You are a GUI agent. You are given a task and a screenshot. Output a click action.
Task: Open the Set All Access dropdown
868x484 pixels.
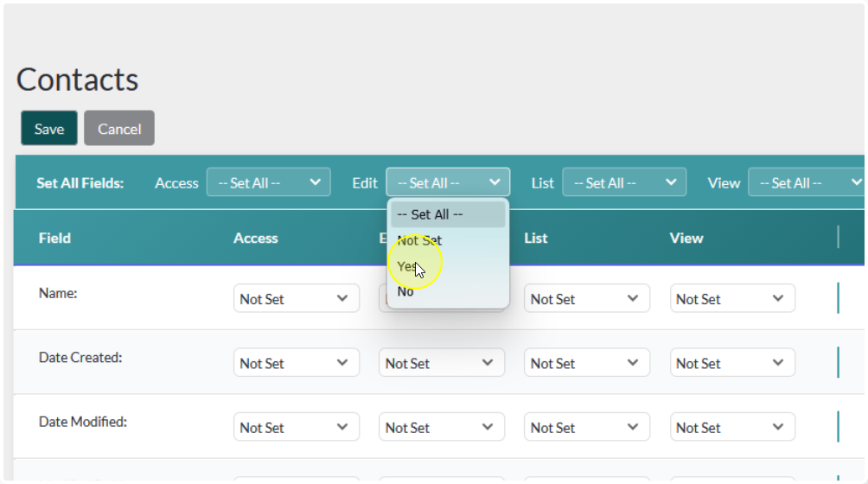268,182
